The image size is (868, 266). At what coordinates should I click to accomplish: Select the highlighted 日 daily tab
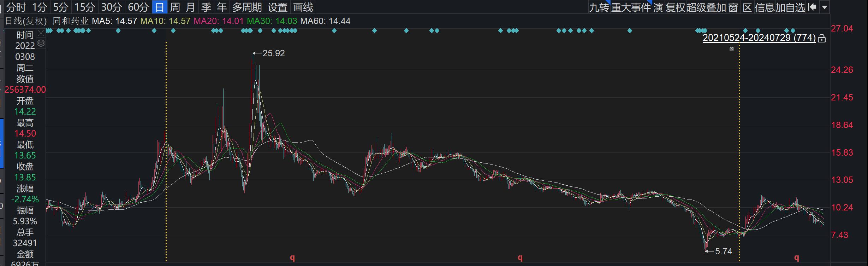pos(160,7)
